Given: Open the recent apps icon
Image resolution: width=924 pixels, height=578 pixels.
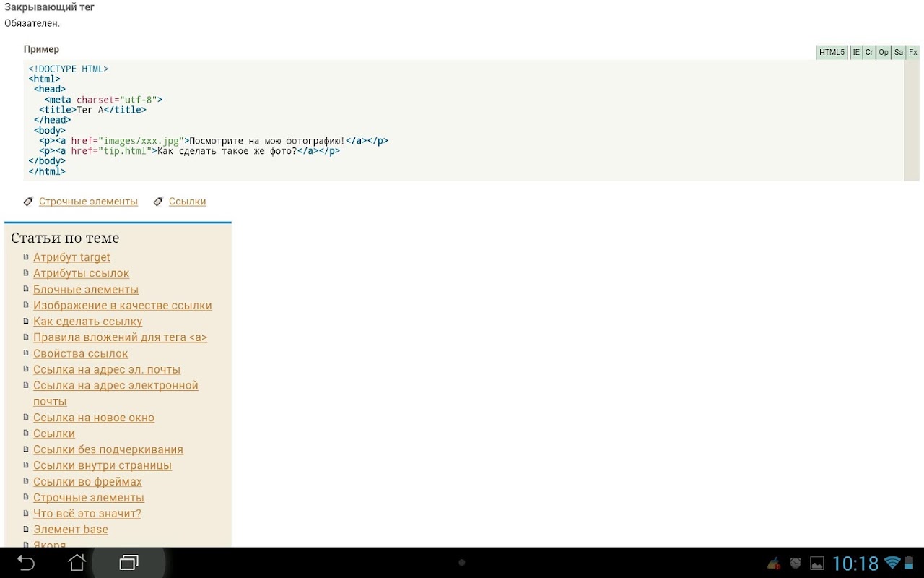Looking at the screenshot, I should coord(129,562).
